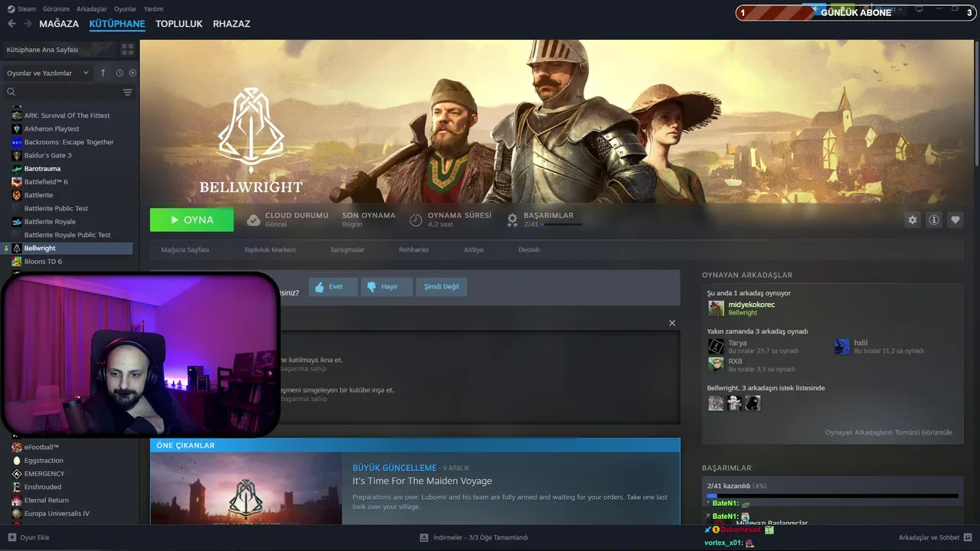980x551 pixels.
Task: Go to Kütüphane Ana Sayfası
Action: 42,50
